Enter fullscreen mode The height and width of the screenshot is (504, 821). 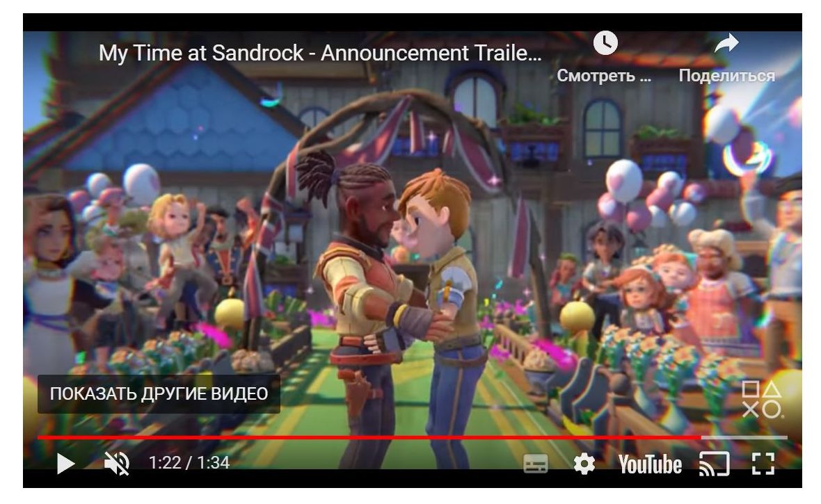[763, 464]
